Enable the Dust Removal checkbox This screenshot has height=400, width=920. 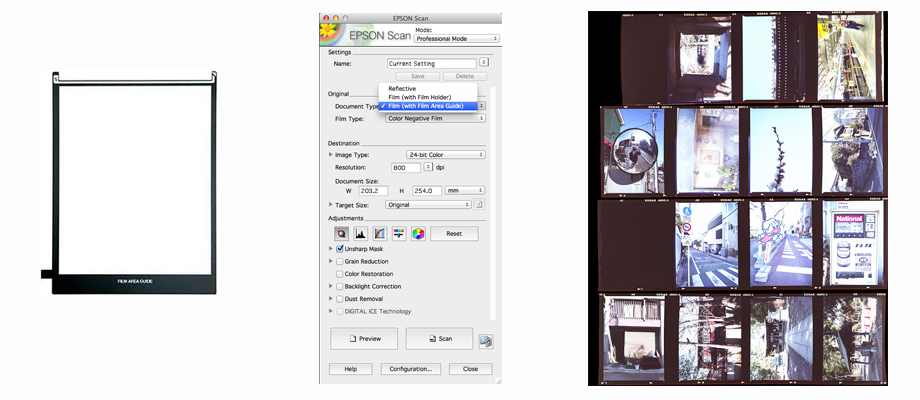(x=340, y=299)
